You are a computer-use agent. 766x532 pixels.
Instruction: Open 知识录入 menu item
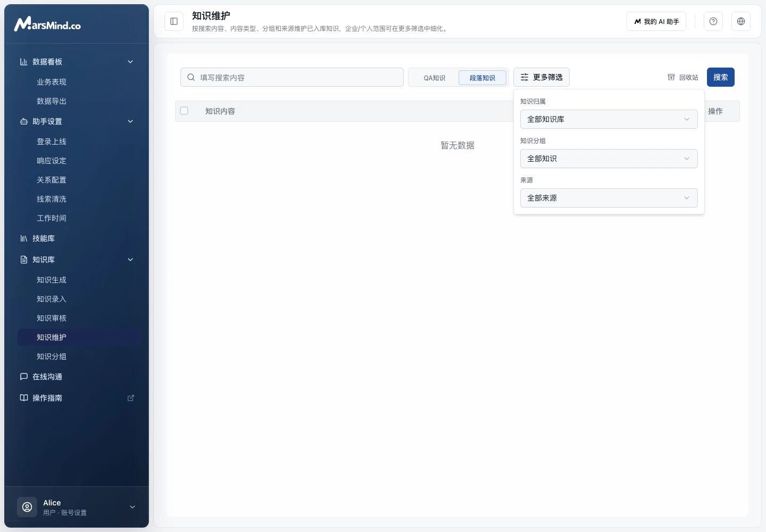(x=79, y=299)
